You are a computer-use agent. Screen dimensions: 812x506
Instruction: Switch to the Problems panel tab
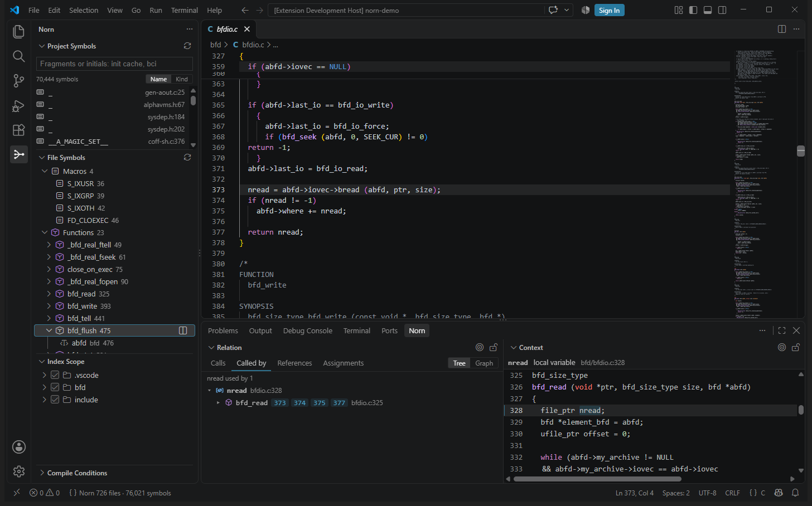point(223,330)
